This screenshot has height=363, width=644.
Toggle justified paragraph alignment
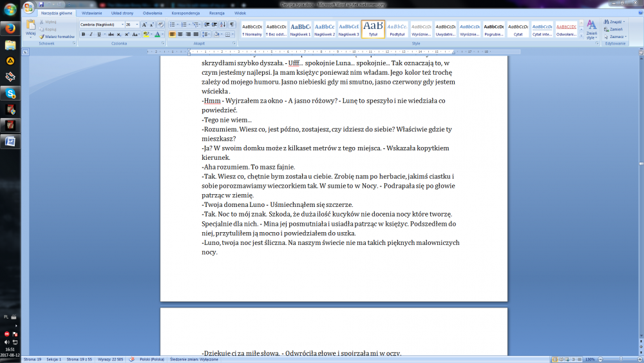tap(196, 34)
